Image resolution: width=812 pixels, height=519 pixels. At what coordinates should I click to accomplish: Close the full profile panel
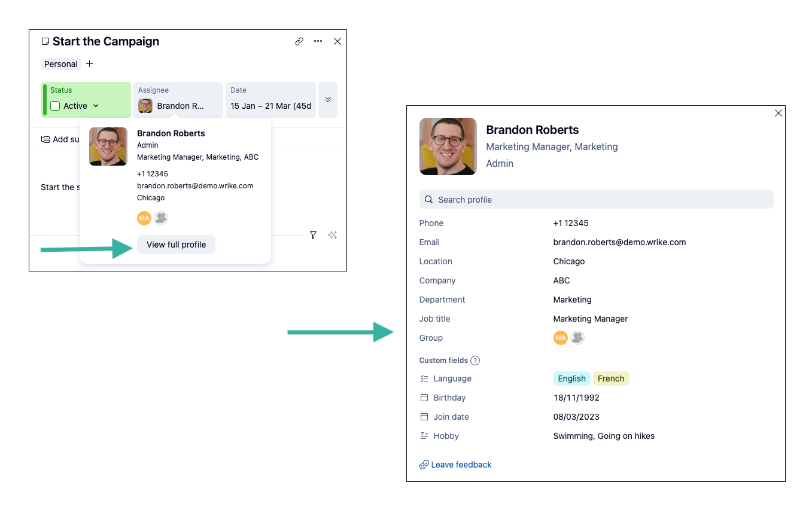coord(778,113)
